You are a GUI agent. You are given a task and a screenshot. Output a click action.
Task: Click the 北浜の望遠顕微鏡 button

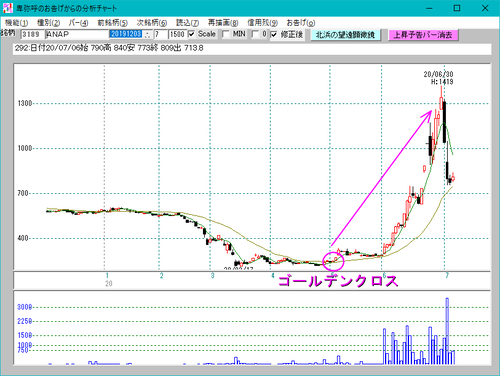(x=346, y=35)
